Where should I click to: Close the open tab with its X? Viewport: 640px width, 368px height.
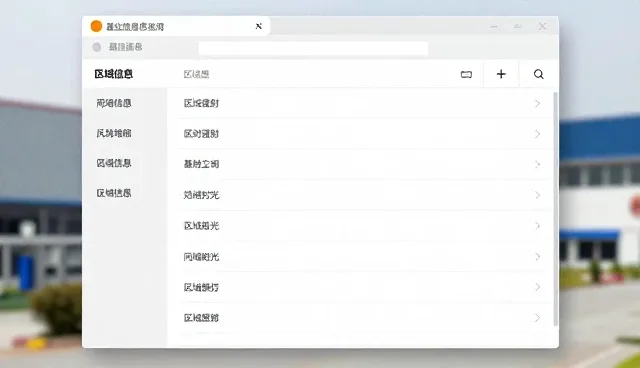[258, 26]
